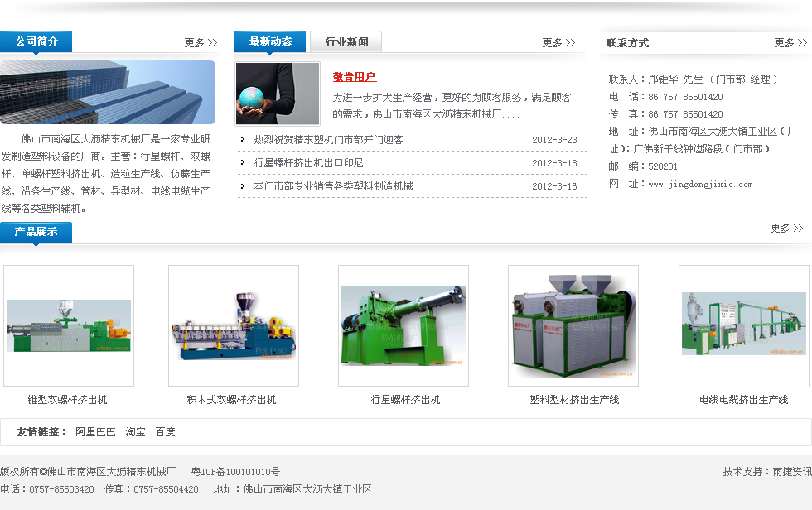Open the 最新动态 tab

click(270, 41)
